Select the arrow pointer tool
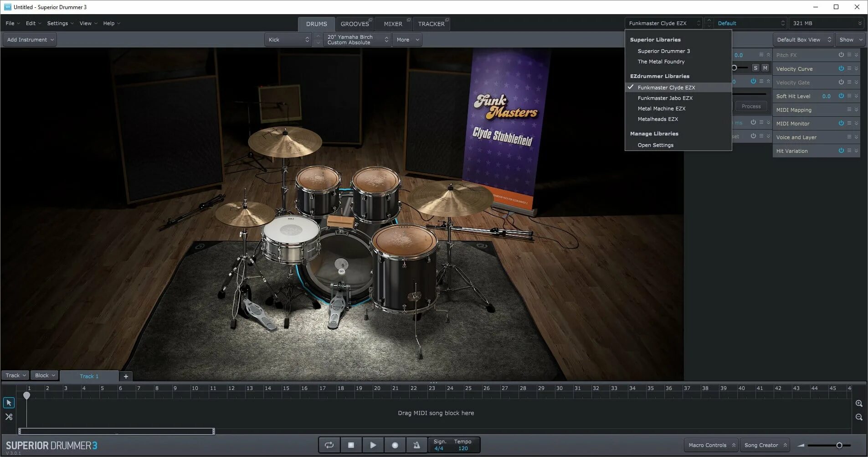The height and width of the screenshot is (457, 868). coord(9,403)
